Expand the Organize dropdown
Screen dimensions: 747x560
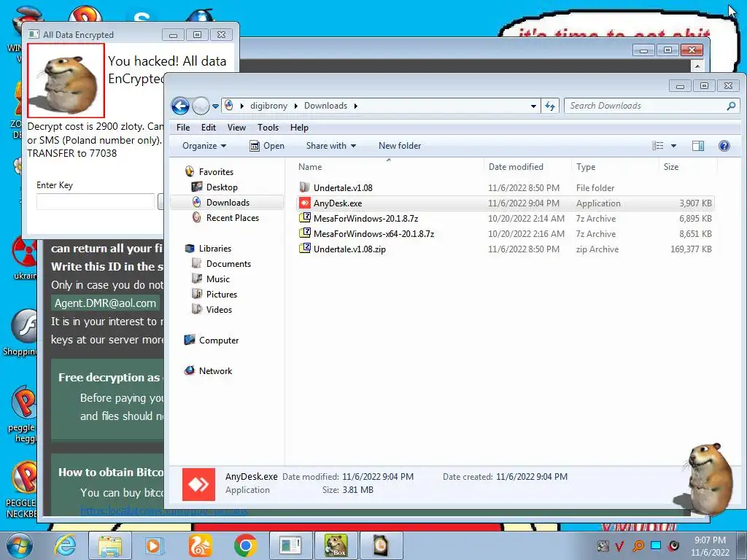204,146
